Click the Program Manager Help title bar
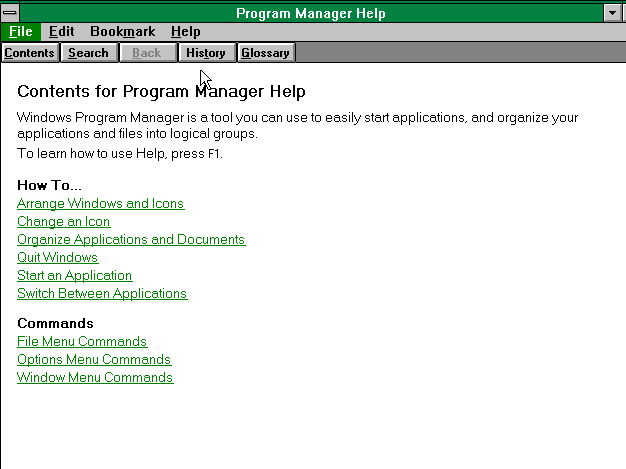Screen dimensions: 626x469 [x=310, y=13]
